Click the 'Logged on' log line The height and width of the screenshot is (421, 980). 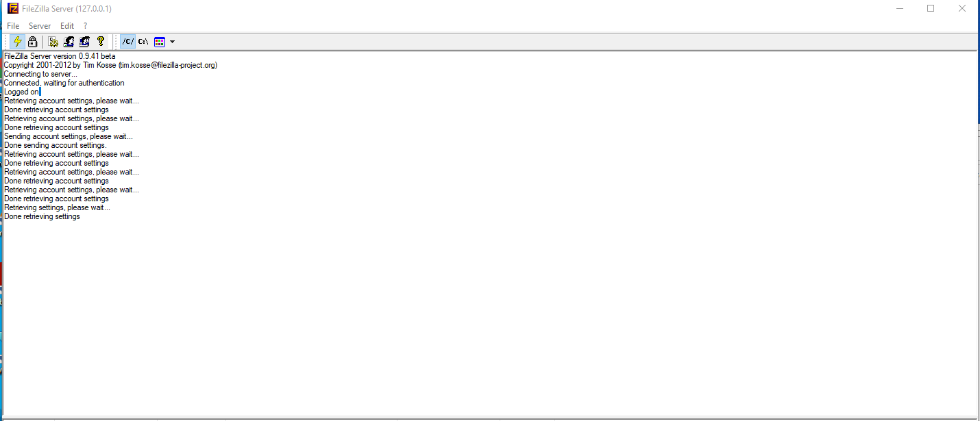coord(21,92)
